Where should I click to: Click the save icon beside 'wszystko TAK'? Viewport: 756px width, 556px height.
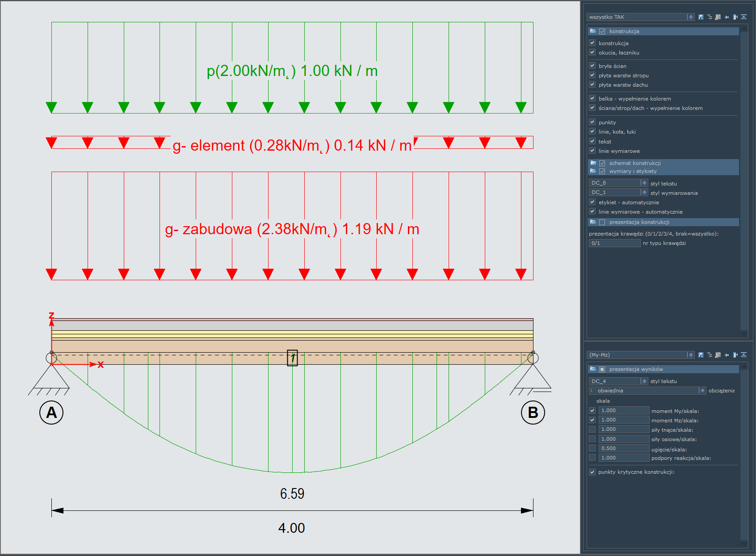701,17
